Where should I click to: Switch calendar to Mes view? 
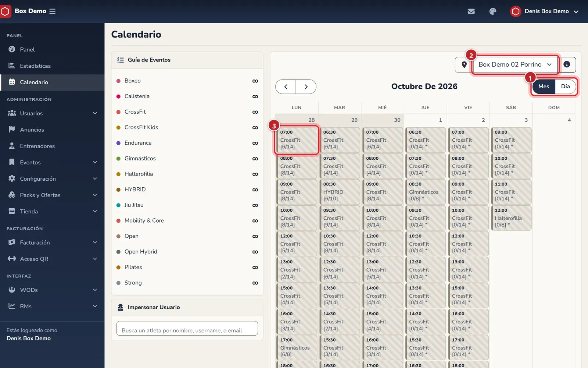click(544, 86)
